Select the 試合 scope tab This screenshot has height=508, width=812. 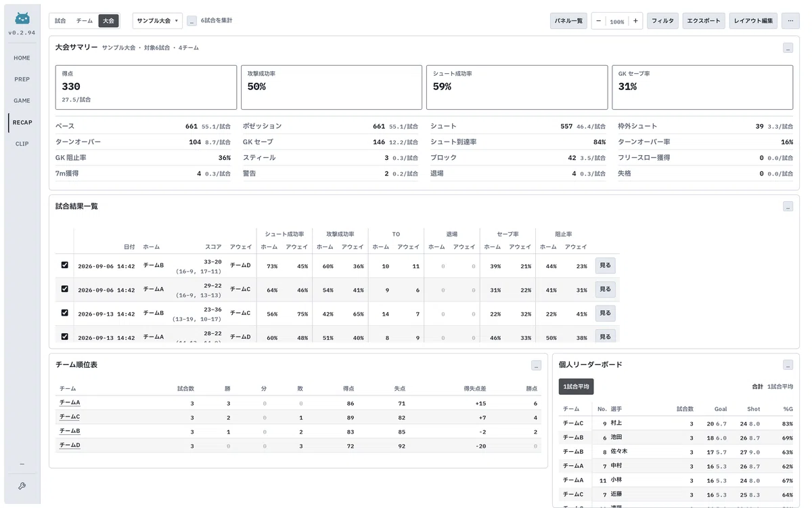coord(60,21)
